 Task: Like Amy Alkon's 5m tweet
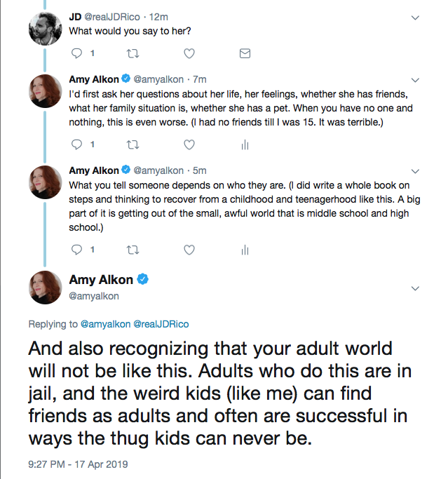(x=189, y=249)
